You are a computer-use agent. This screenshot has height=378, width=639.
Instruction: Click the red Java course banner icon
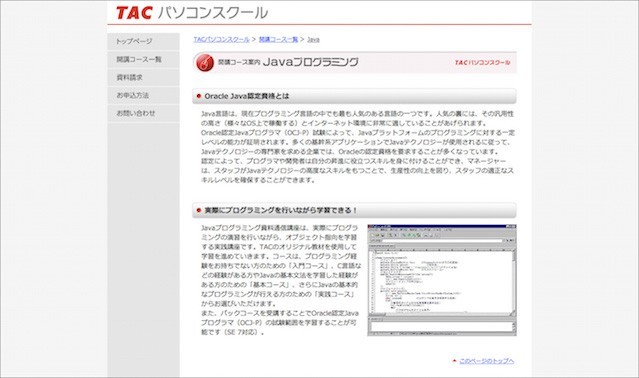coord(205,63)
